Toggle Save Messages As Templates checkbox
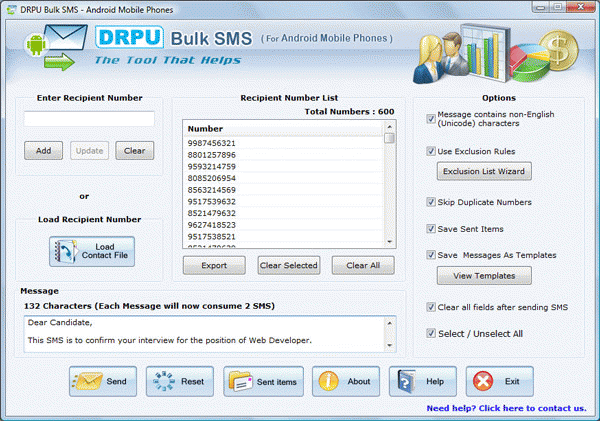The width and height of the screenshot is (600, 421). 431,255
